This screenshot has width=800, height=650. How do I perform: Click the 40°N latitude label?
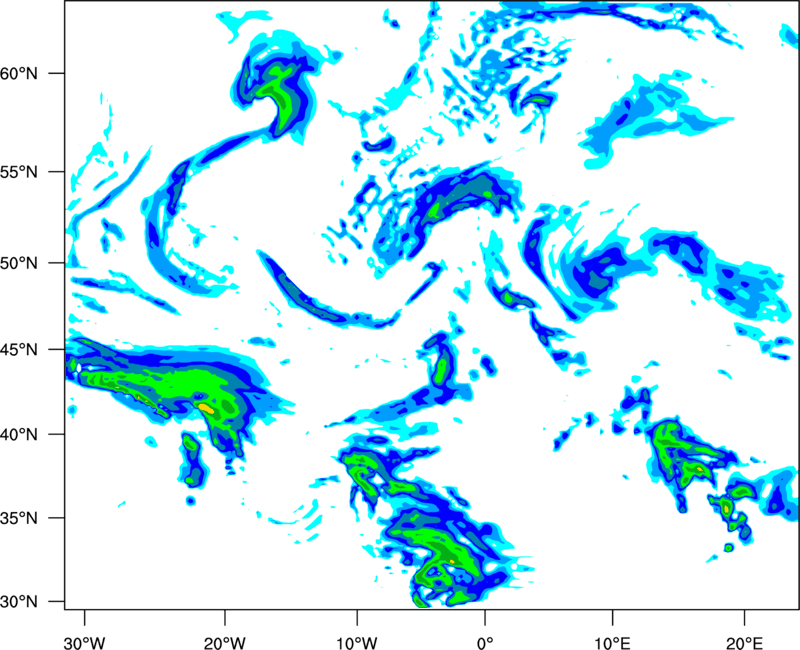point(19,435)
